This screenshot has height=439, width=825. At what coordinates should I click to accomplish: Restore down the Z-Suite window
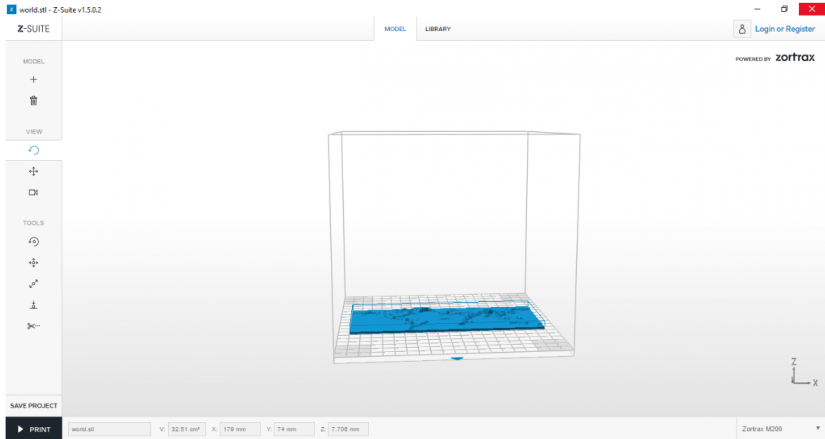tap(784, 9)
